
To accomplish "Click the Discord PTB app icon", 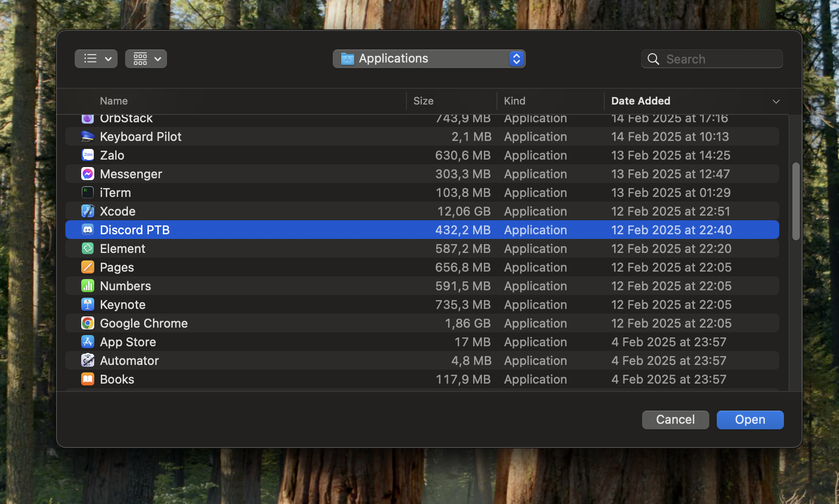I will (x=88, y=230).
